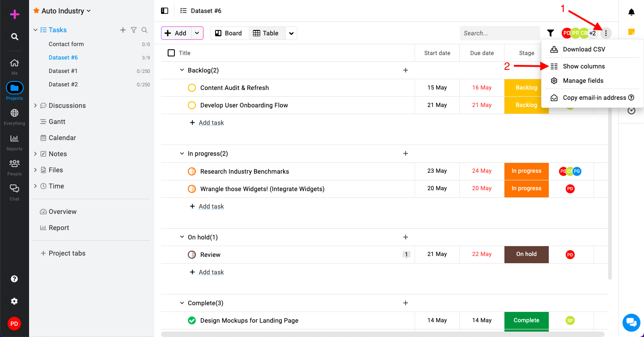Viewport: 644px width, 337px height.
Task: Collapse the Tasks section in the sidebar
Action: coord(35,30)
